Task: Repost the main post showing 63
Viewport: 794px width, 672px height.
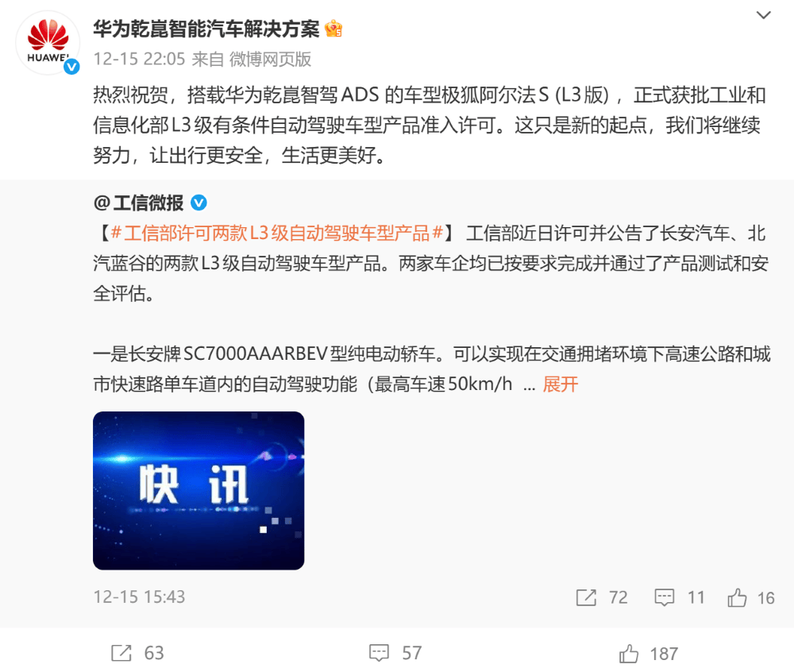Action: [x=137, y=653]
